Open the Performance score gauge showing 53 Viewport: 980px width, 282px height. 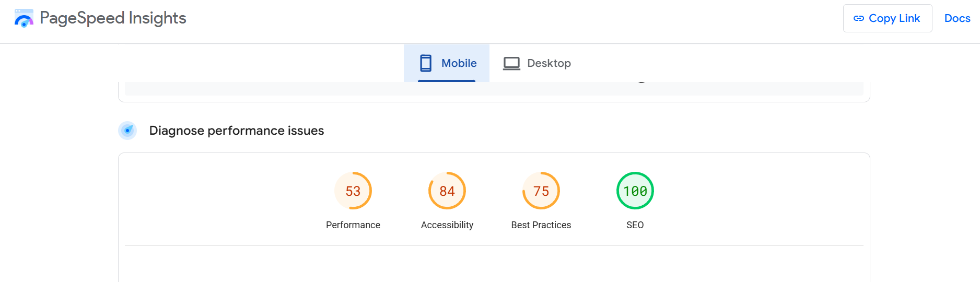point(353,191)
